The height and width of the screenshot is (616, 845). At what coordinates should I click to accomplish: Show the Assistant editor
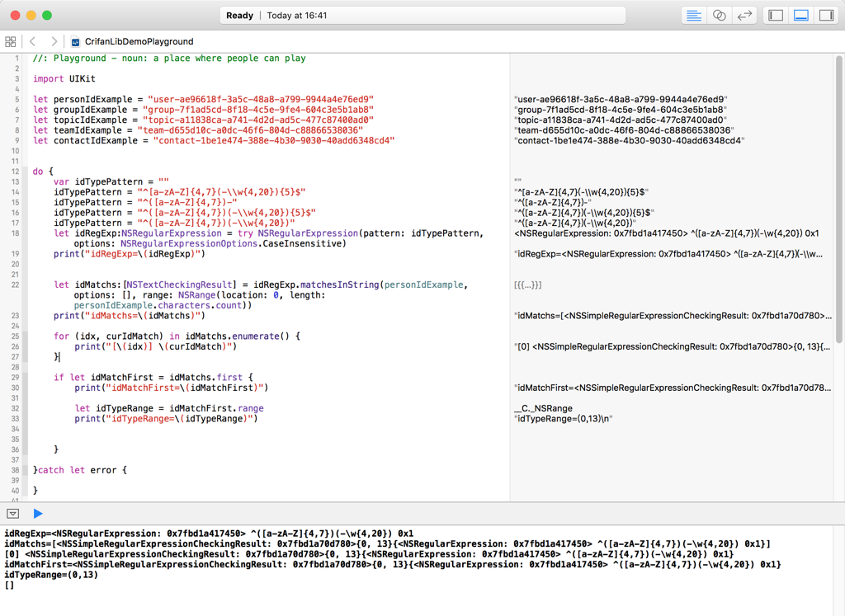pos(719,16)
